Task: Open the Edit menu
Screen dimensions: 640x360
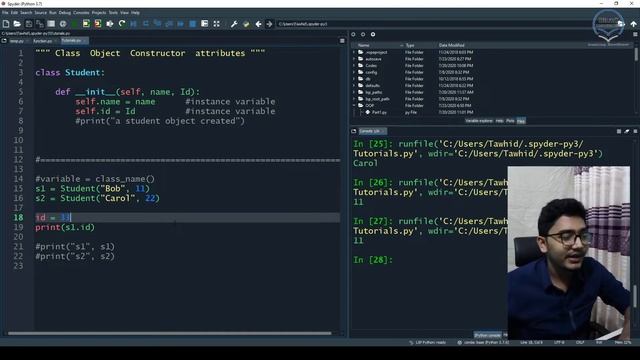Action: (x=14, y=13)
